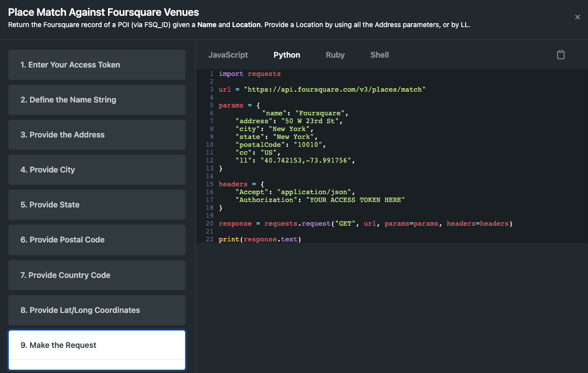
Task: Copy code with the clipboard icon
Action: (x=560, y=55)
